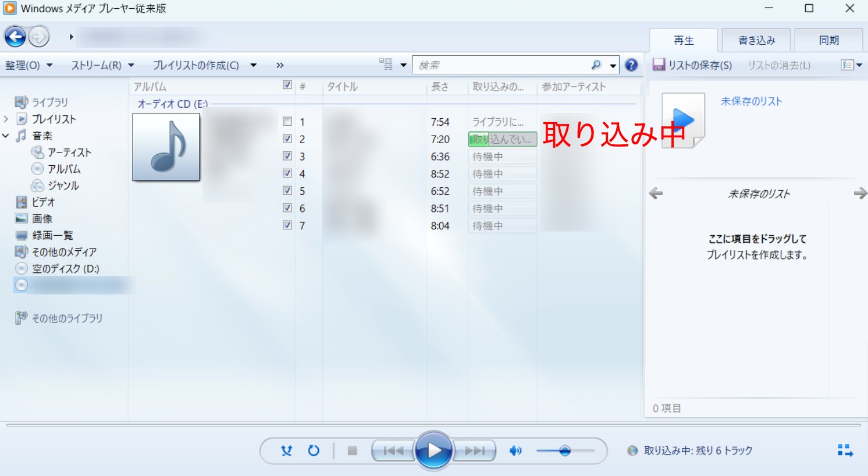Click the breadcrumb arrow next to navigation buttons
The width and height of the screenshot is (868, 476).
71,37
